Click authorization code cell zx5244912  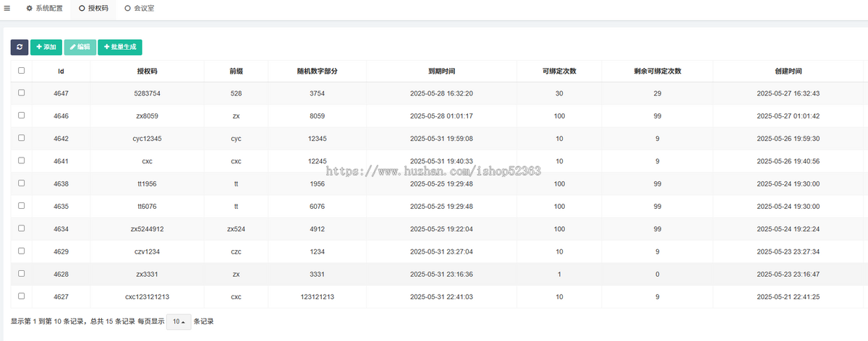(148, 228)
